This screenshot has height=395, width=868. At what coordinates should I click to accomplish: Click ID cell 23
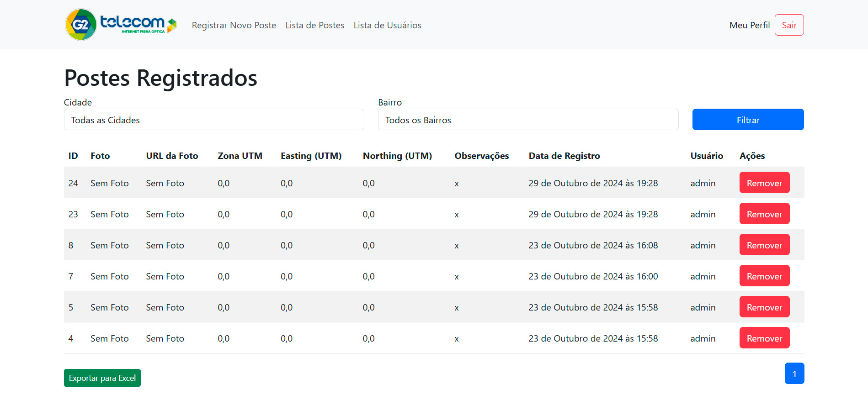click(x=73, y=214)
